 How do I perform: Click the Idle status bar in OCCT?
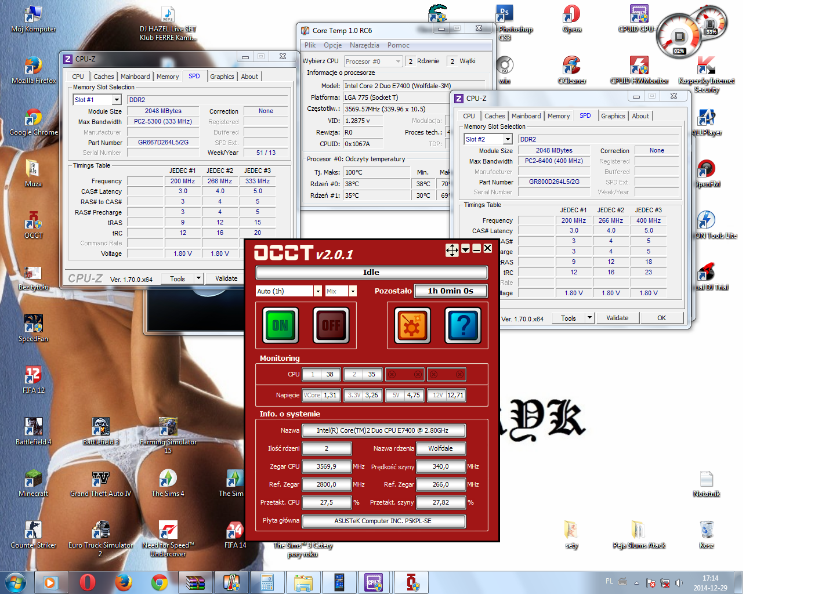point(371,273)
